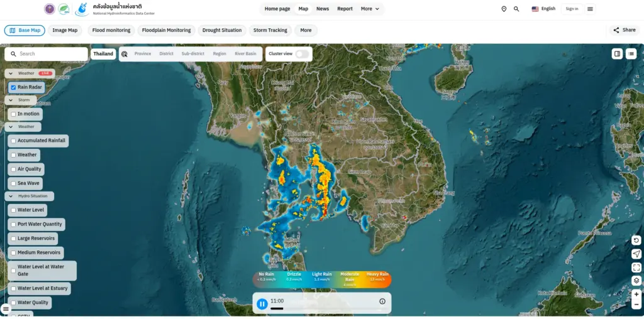Open the Report menu item
The height and width of the screenshot is (319, 644).
[x=345, y=9]
